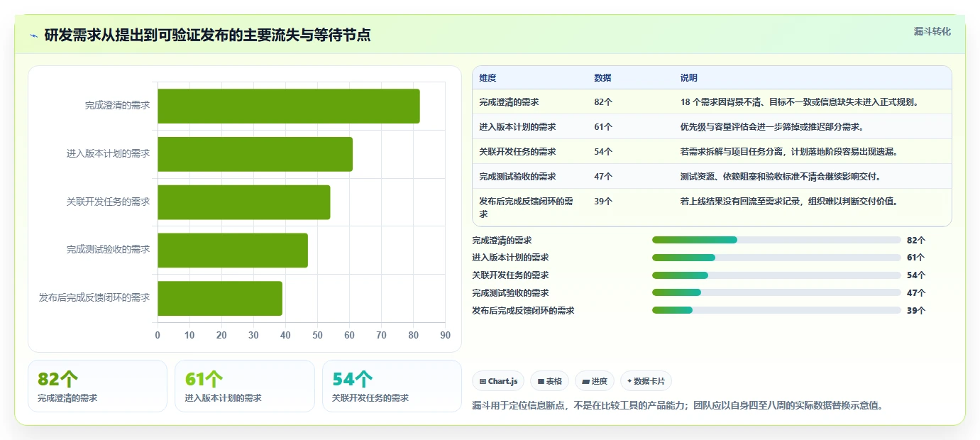Click the 82个 value in the table
980x440 pixels.
[x=603, y=101]
